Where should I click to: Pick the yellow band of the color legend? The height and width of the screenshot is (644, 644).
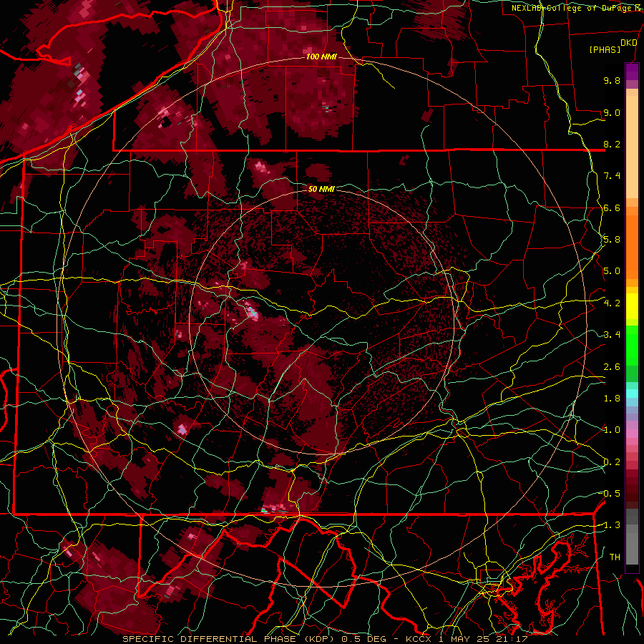(632, 306)
